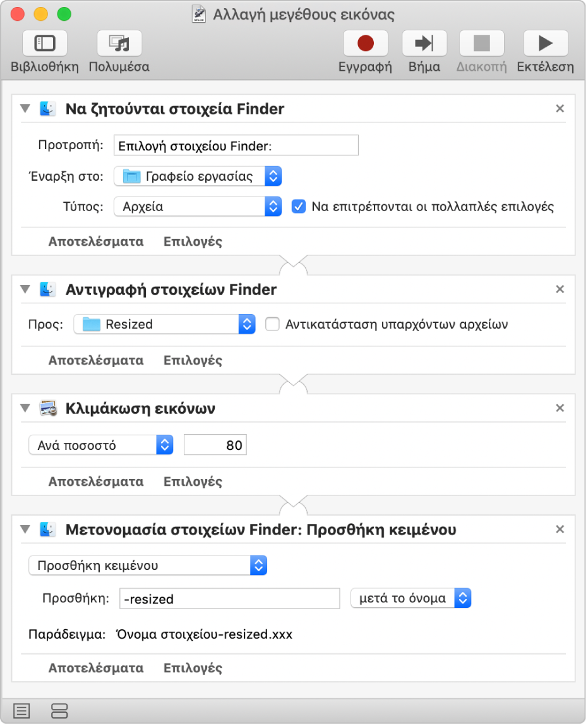Open Αποτελέσματα tab under Κλιμάκωση εικόνων

tap(96, 481)
